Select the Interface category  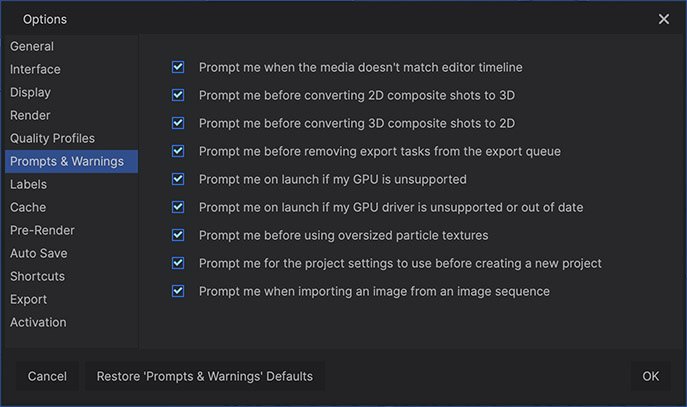35,69
